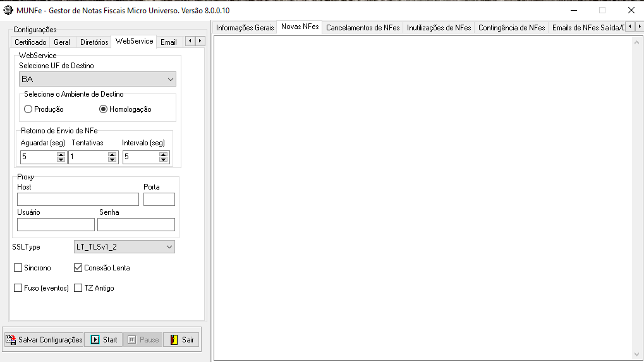Select the Produção environment radio button
This screenshot has height=362, width=644.
click(28, 109)
